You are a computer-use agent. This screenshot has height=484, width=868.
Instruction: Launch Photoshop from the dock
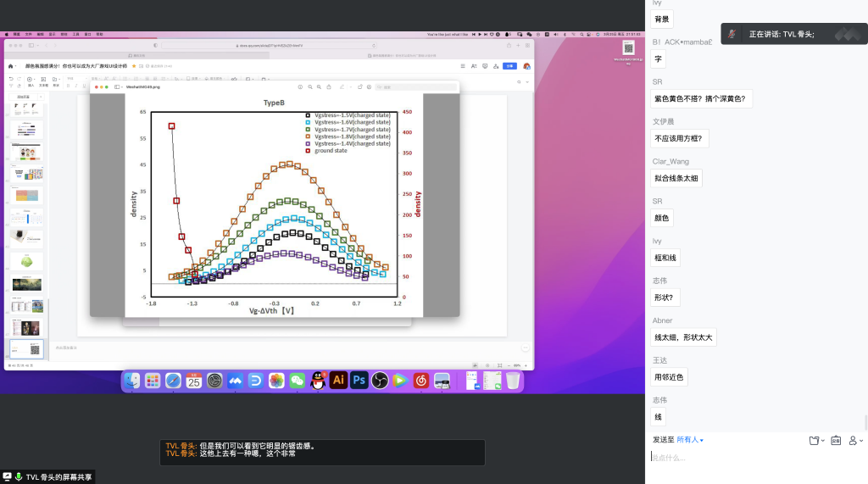(359, 381)
